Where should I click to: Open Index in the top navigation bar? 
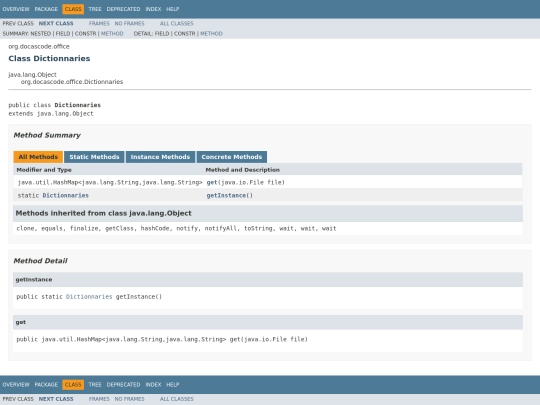tap(153, 9)
